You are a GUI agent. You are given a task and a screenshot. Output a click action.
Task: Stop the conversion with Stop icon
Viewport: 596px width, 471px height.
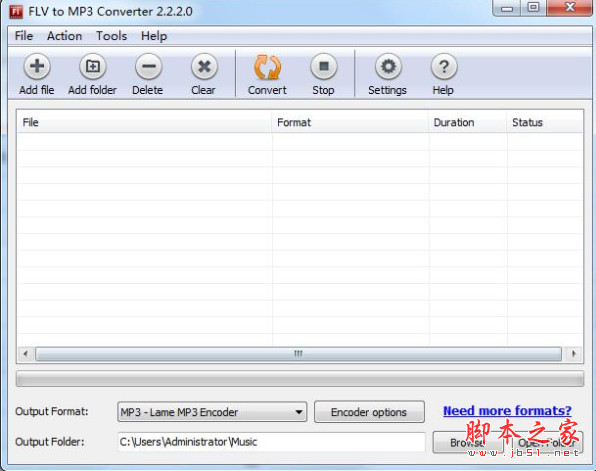point(323,67)
